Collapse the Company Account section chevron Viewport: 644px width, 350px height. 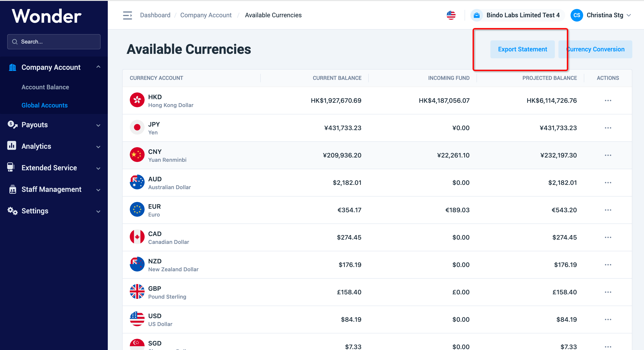pyautogui.click(x=98, y=67)
